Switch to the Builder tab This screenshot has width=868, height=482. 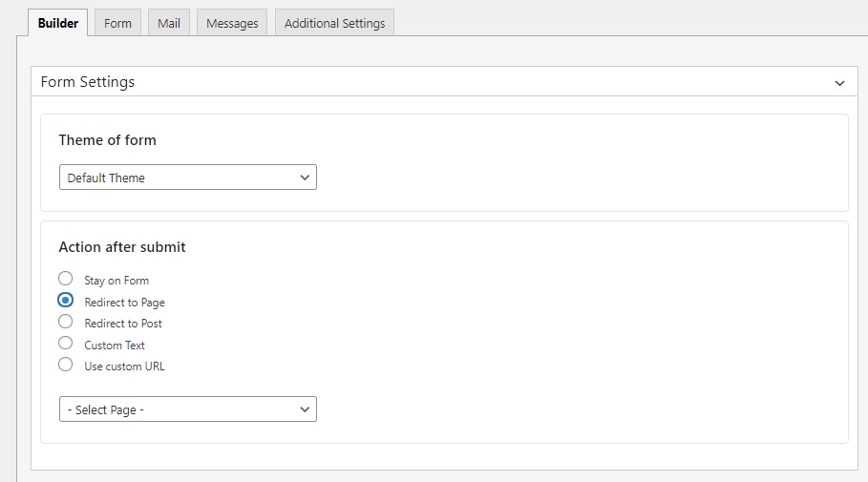(57, 23)
